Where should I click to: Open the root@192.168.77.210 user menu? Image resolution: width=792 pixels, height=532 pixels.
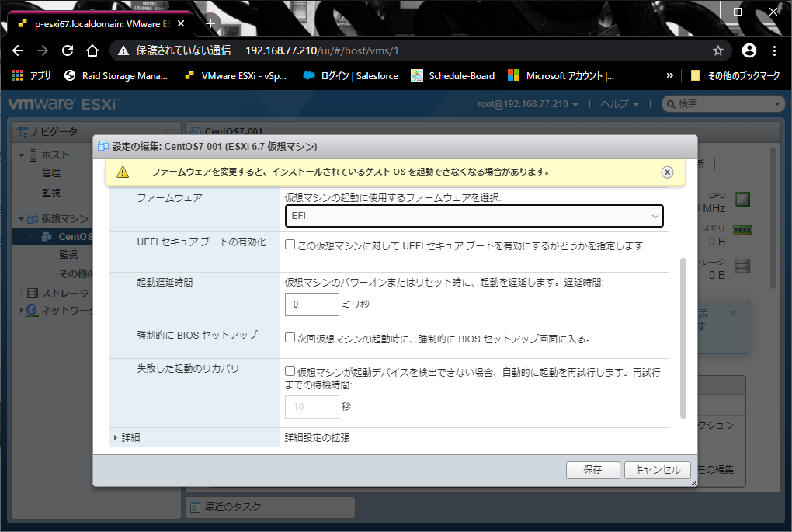point(527,104)
